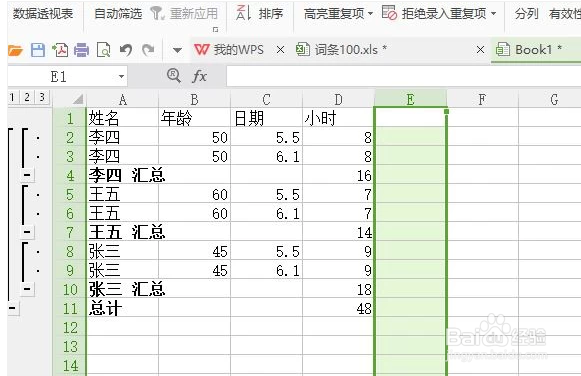This screenshot has height=376, width=581.
Task: Click age value 45 in row 8
Action: 194,251
